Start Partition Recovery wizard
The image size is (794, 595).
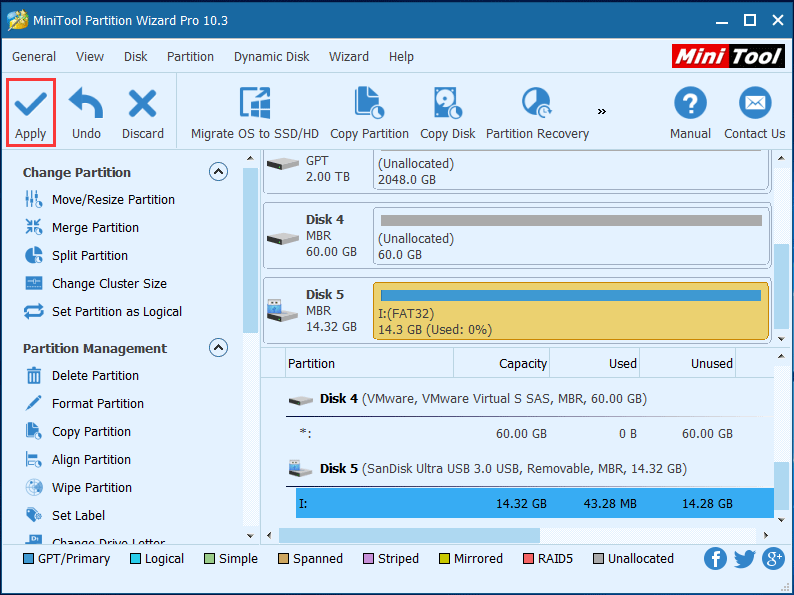click(x=537, y=112)
